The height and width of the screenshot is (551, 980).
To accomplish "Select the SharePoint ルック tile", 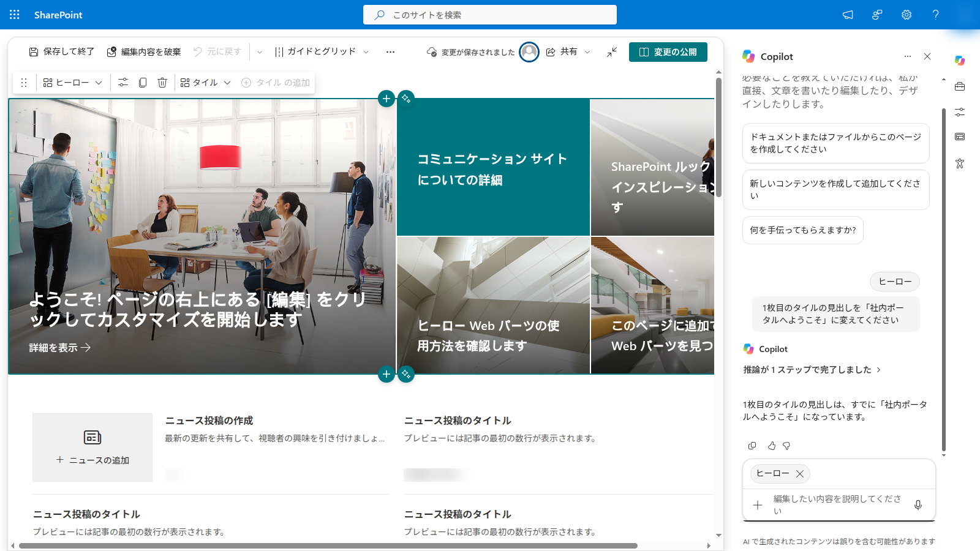I will [x=652, y=167].
